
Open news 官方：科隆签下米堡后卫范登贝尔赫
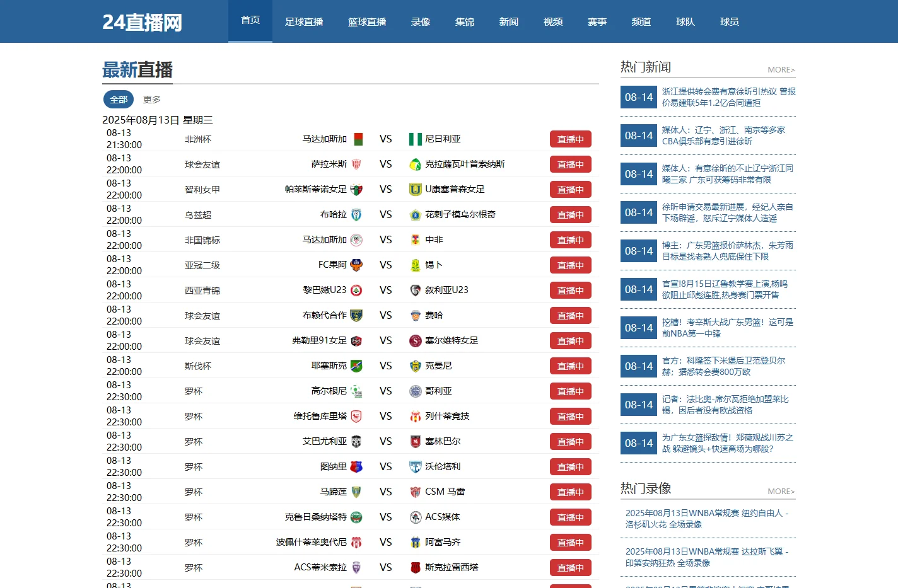724,366
